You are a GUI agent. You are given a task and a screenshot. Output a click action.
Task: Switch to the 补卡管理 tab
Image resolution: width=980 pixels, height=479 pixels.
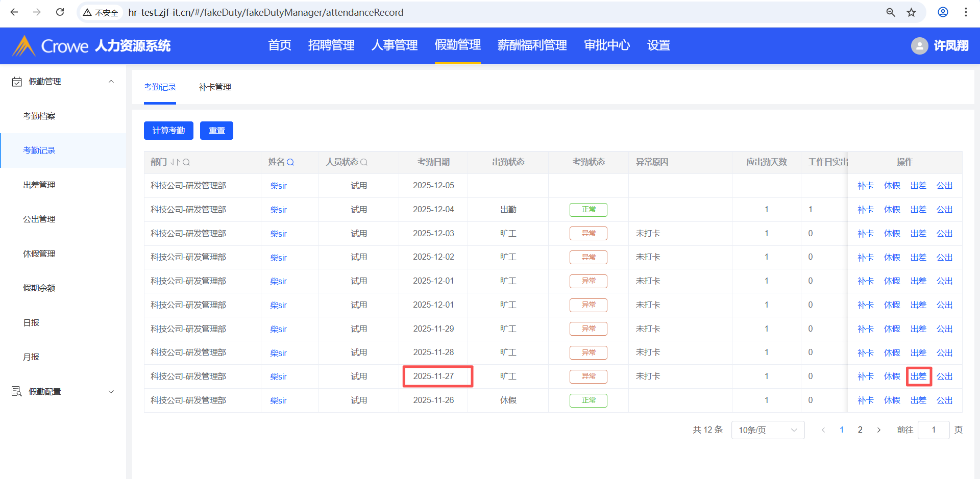point(215,87)
